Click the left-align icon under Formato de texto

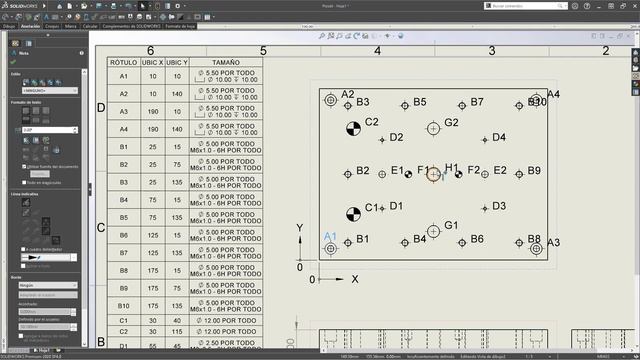click(x=26, y=111)
